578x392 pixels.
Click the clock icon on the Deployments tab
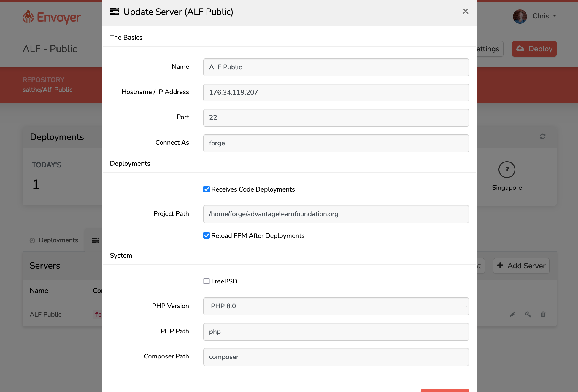pos(32,240)
